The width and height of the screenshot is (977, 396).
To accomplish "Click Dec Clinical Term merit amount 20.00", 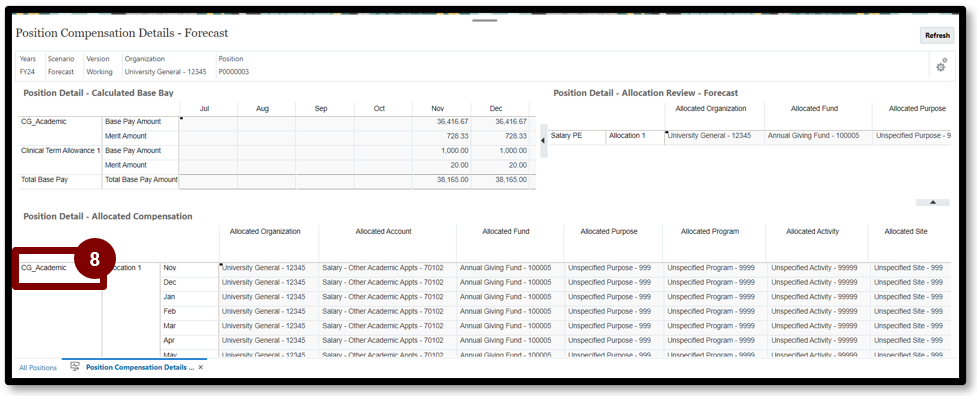I will point(500,166).
